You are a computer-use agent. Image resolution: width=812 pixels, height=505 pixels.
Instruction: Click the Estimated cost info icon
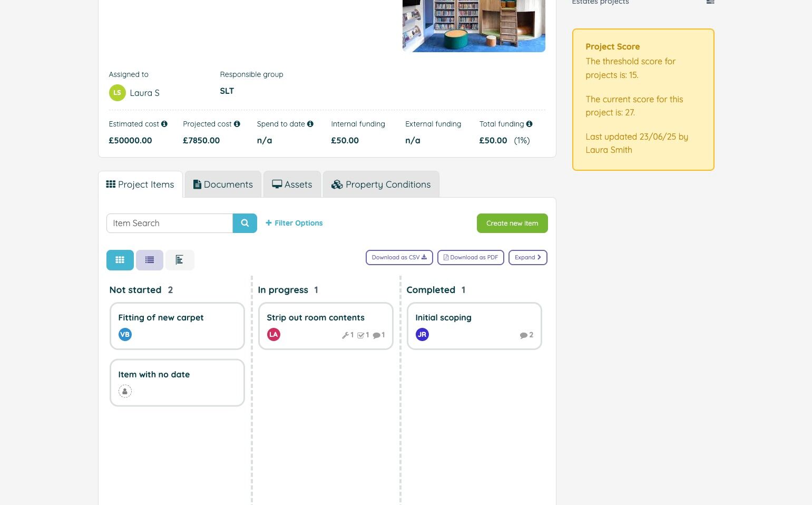point(164,124)
